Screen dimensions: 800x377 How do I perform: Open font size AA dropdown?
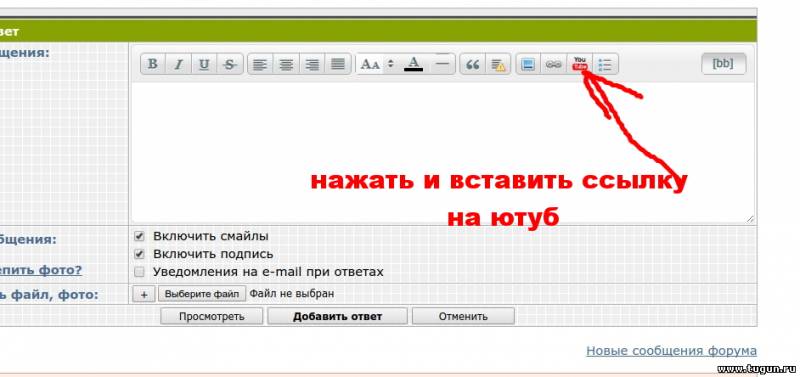tap(377, 64)
